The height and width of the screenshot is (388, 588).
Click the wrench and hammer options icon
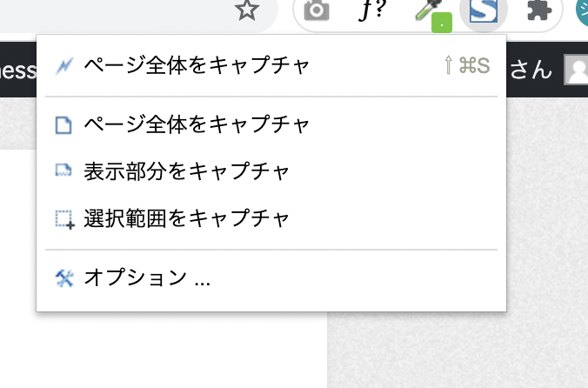[64, 278]
